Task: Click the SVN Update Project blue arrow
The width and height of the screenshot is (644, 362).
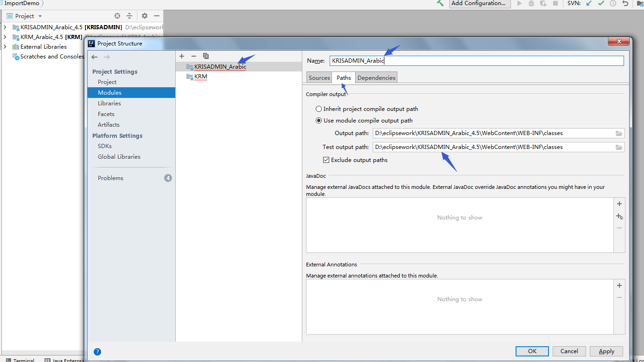Action: point(589,3)
